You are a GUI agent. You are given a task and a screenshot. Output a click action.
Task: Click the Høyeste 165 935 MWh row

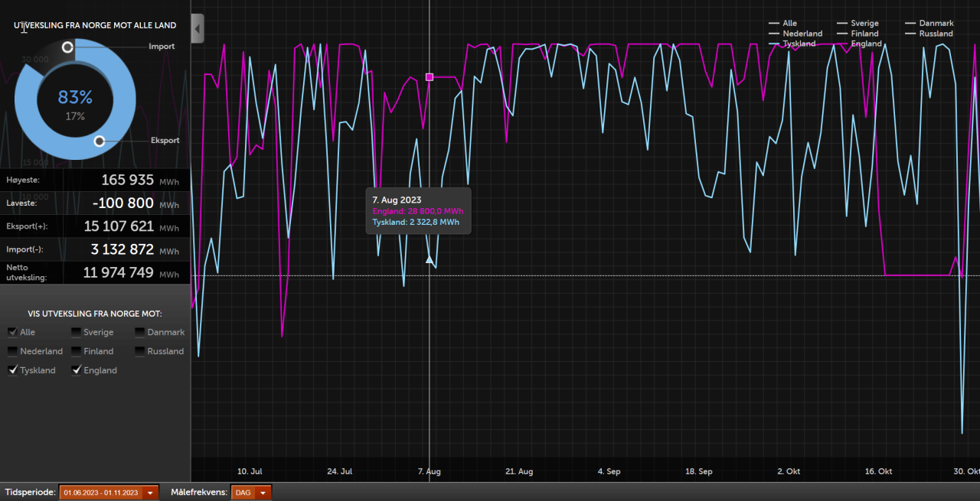coord(95,181)
